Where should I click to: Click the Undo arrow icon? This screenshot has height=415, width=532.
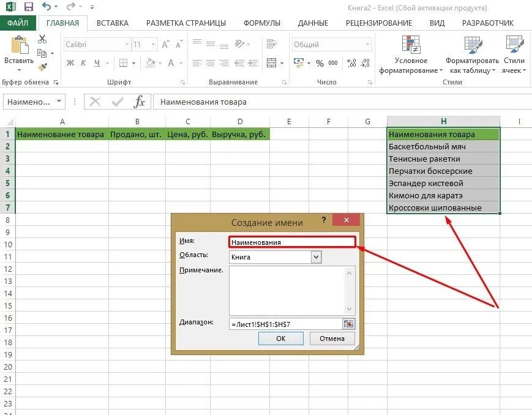[47, 7]
